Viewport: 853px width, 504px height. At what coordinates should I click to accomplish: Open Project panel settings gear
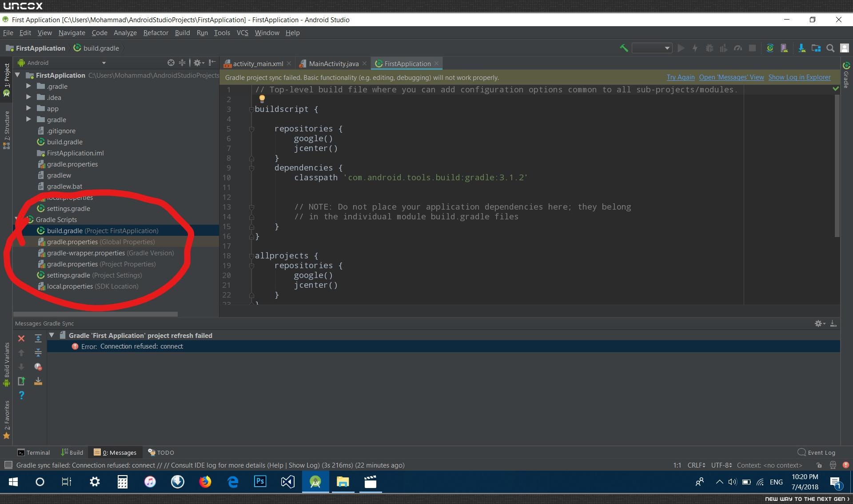pyautogui.click(x=198, y=63)
